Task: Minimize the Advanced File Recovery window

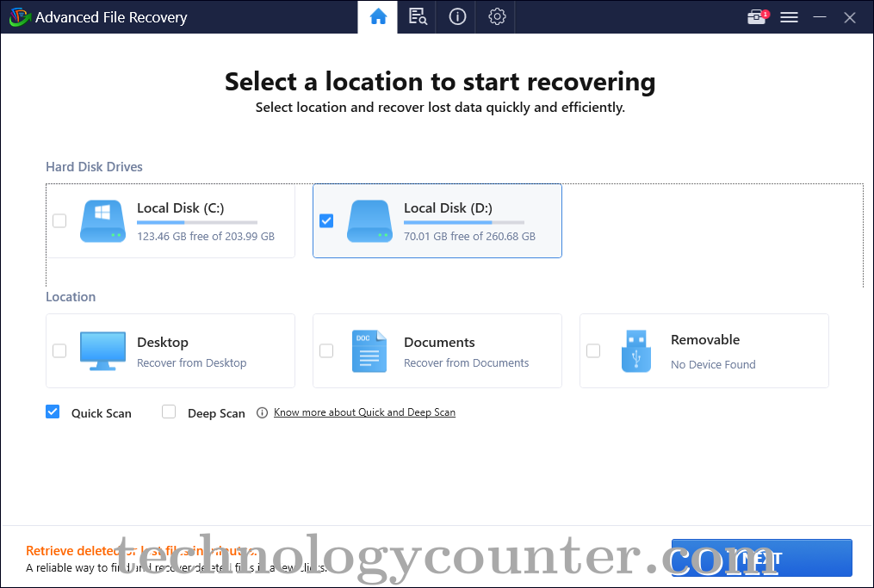Action: click(x=820, y=17)
